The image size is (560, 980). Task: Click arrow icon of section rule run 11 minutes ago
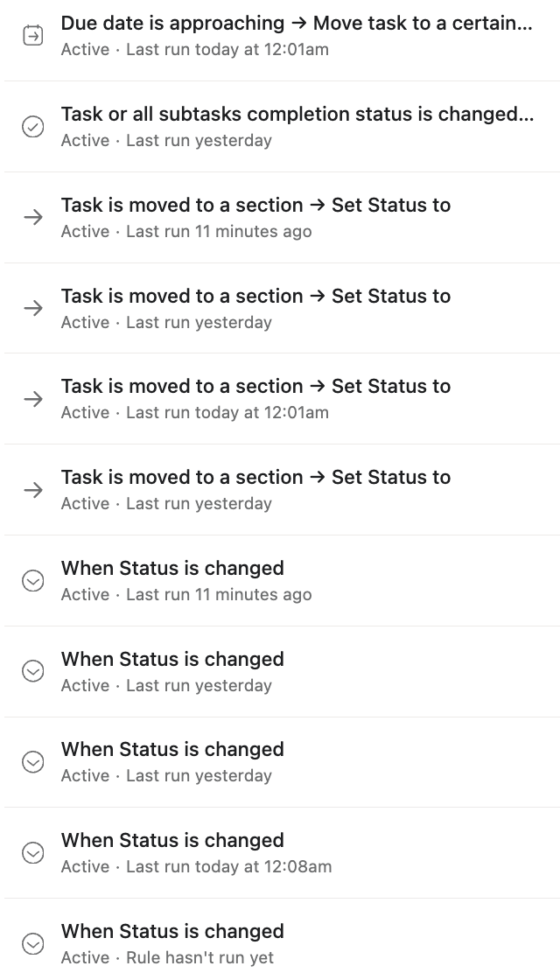[x=32, y=218]
